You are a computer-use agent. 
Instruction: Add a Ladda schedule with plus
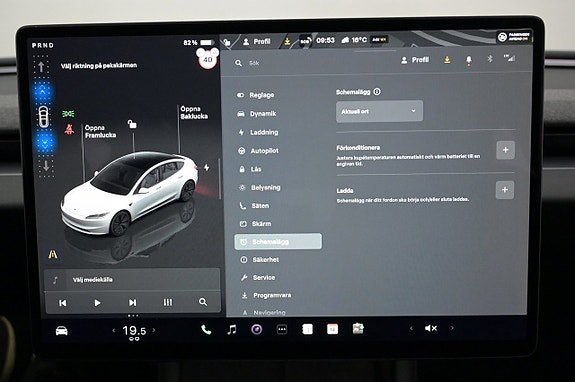(x=505, y=190)
